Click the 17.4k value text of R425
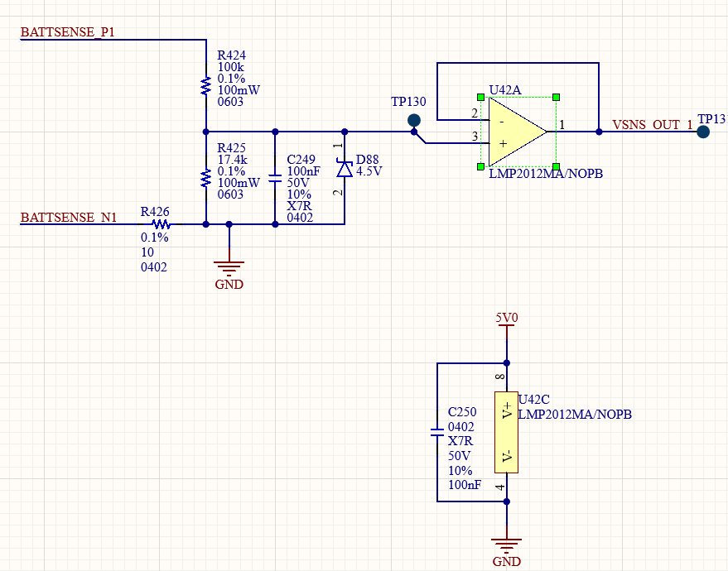Viewport: 728px width, 571px height. (233, 160)
